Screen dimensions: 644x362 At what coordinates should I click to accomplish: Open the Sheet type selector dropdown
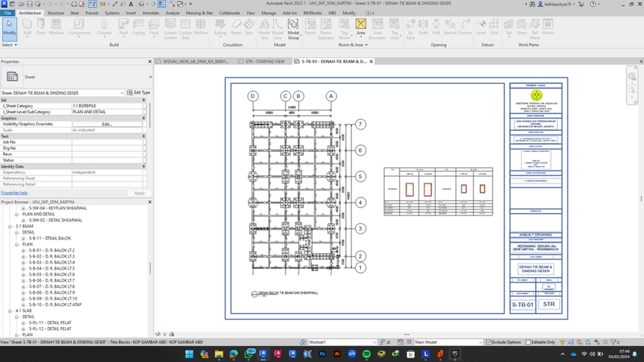click(x=150, y=77)
